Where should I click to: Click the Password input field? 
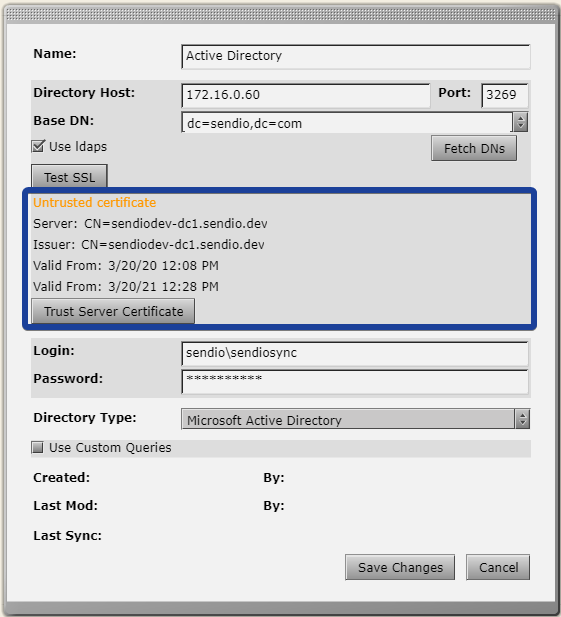click(x=355, y=381)
